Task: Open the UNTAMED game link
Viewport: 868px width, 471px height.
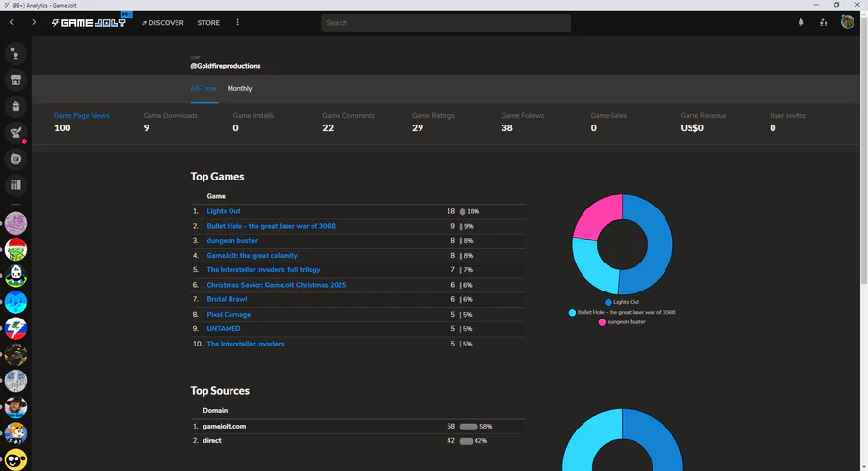Action: coord(224,328)
